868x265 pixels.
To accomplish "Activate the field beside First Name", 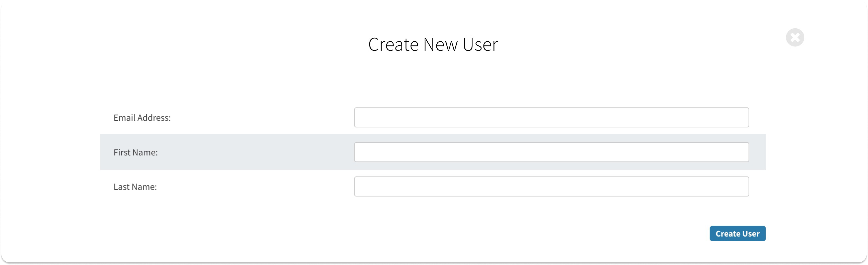I will point(551,152).
